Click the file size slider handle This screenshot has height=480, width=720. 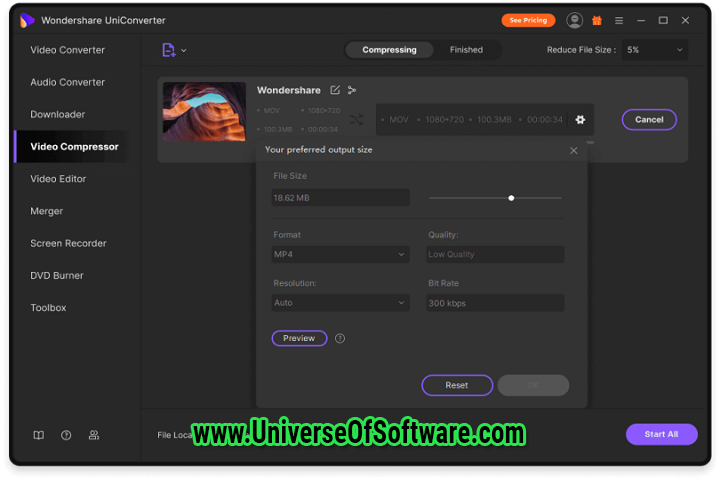(x=511, y=198)
